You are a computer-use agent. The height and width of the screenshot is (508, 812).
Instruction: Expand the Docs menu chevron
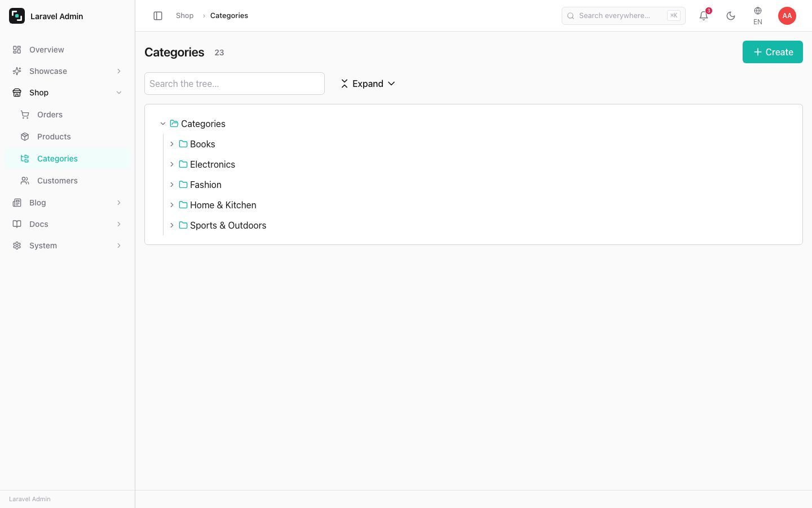click(x=119, y=224)
